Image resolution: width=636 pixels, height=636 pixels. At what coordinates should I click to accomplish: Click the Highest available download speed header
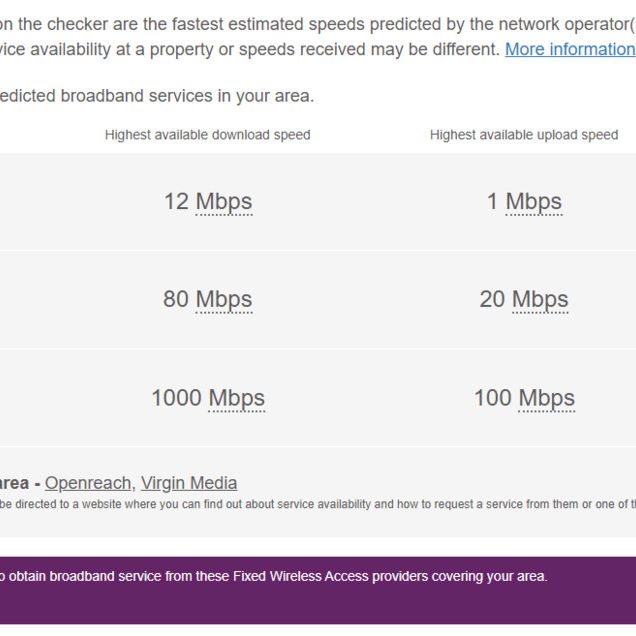coord(208,135)
